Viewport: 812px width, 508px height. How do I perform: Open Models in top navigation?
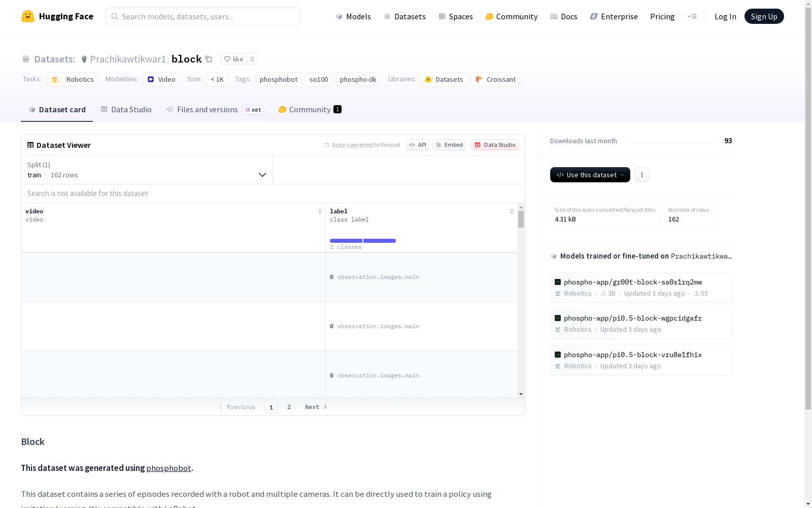click(x=353, y=16)
